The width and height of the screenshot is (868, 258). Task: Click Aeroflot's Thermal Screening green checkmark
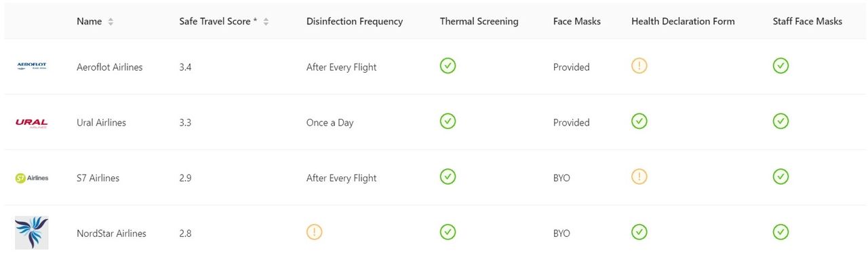[448, 66]
